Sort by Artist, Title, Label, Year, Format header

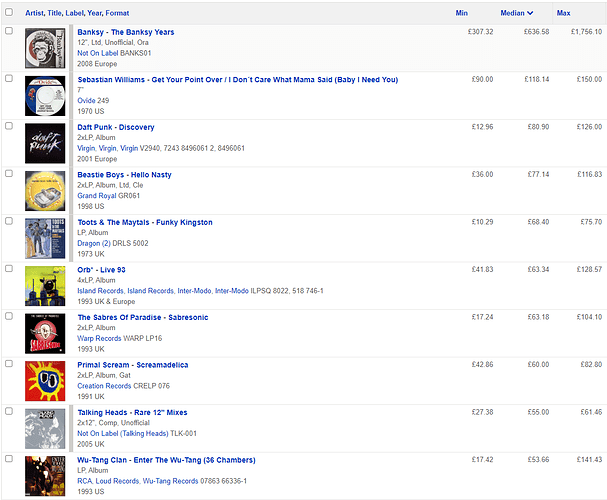click(x=77, y=13)
